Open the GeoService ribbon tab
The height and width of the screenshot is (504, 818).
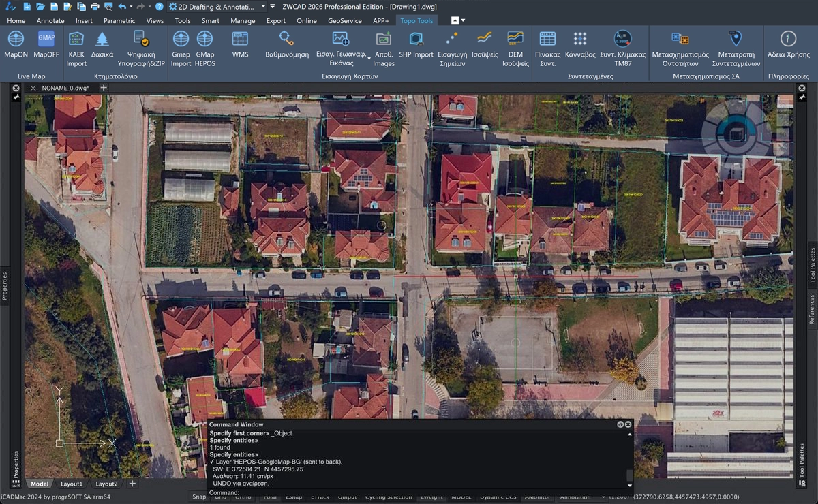345,20
